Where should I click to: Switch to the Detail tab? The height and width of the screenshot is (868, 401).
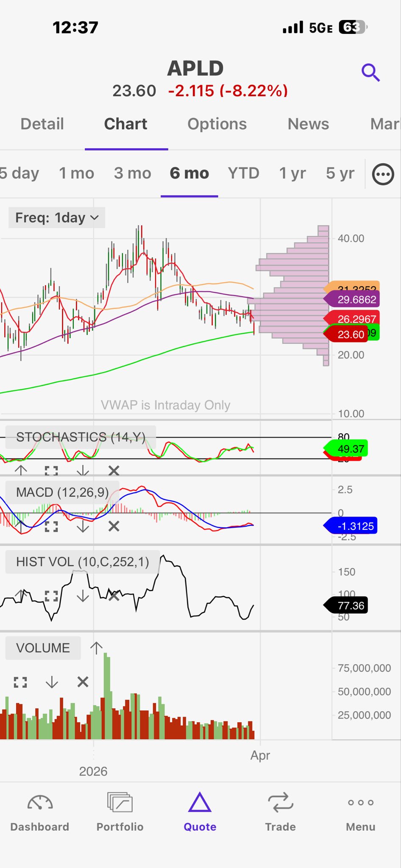42,124
